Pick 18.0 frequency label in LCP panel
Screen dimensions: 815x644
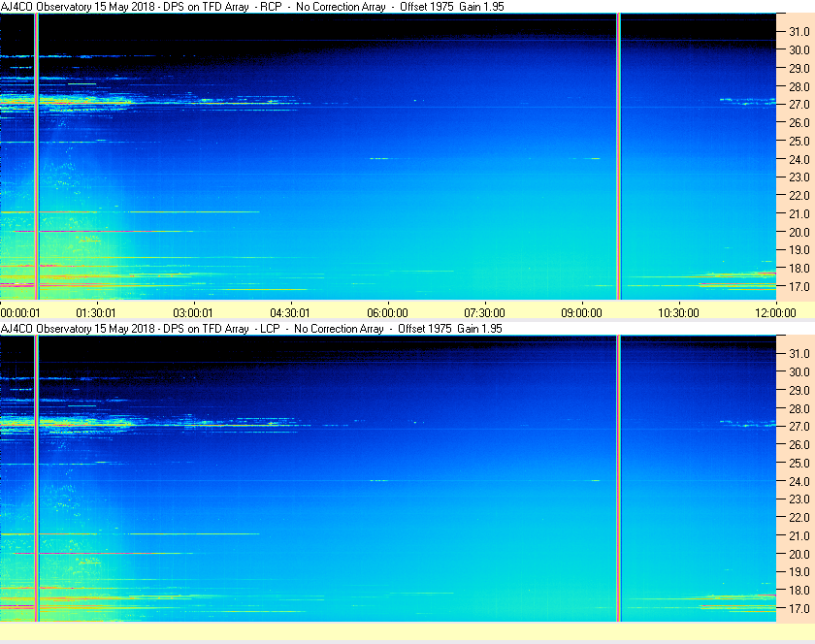(799, 590)
